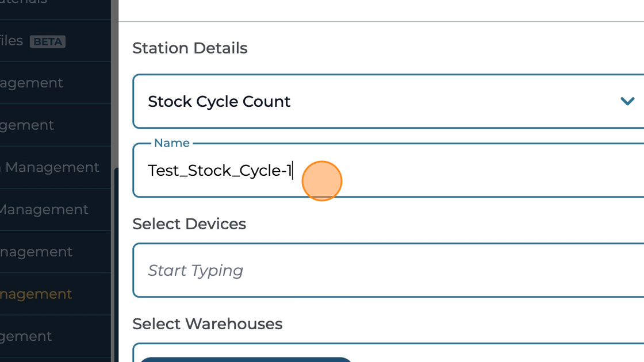Screen dimensions: 644x362
Task: Click the Stock Cycle Count dropdown chevron
Action: point(627,102)
